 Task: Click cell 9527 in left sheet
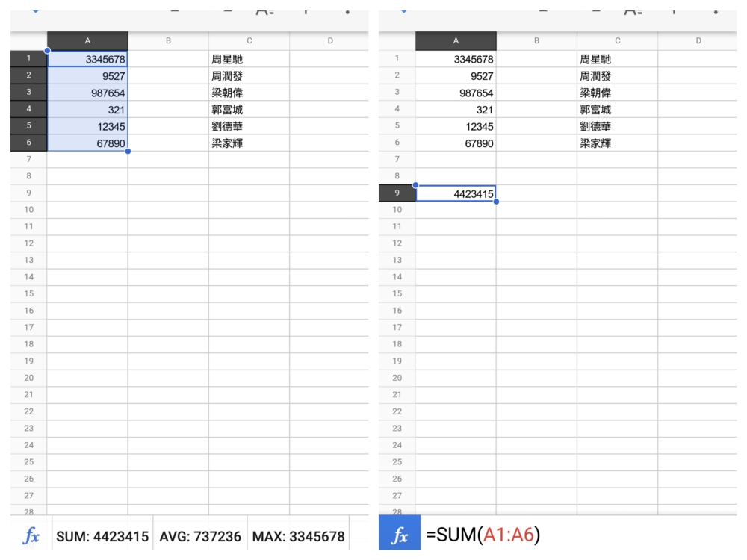coord(87,75)
